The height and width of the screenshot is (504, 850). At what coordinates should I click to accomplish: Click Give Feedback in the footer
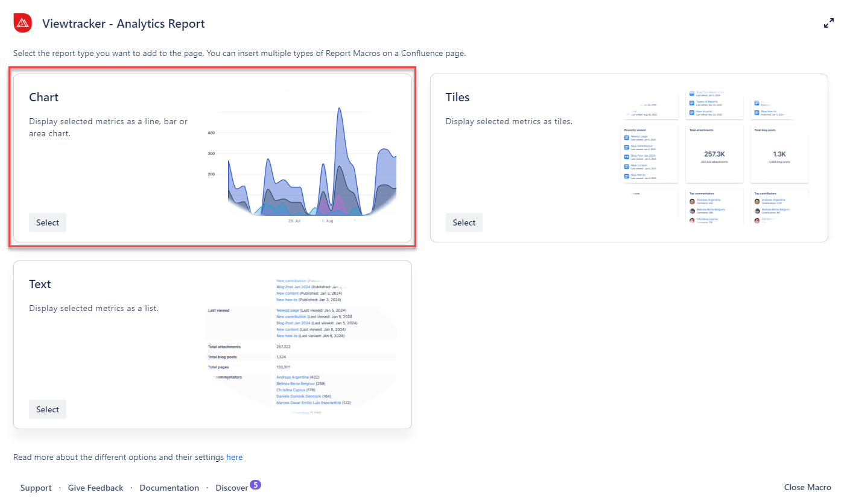[x=95, y=488]
